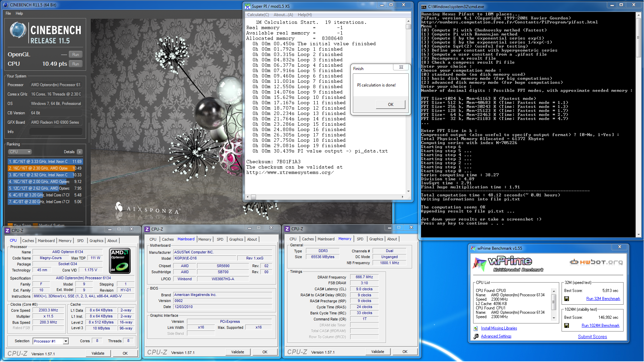The image size is (644, 362).
Task: Click the cmd.exe title bar icon
Action: click(424, 6)
